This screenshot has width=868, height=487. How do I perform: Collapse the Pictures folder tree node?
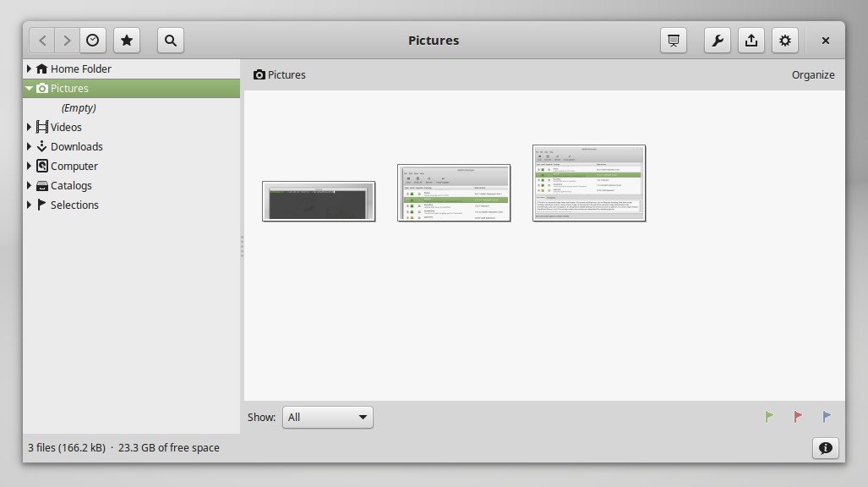(30, 88)
